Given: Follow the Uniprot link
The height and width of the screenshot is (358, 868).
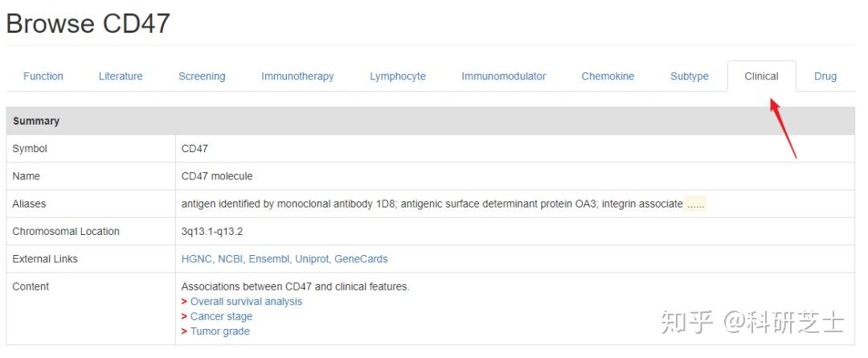Looking at the screenshot, I should (312, 259).
